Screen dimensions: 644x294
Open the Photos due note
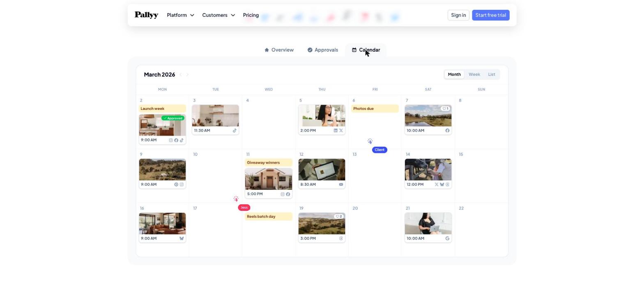(375, 109)
